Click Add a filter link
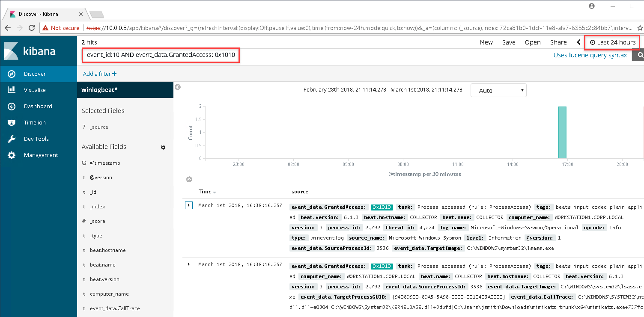Screen dimensions: 644x317 [100, 74]
